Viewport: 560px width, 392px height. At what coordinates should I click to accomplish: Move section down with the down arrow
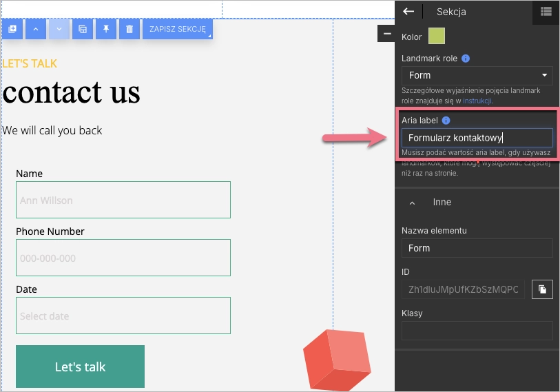pos(59,29)
